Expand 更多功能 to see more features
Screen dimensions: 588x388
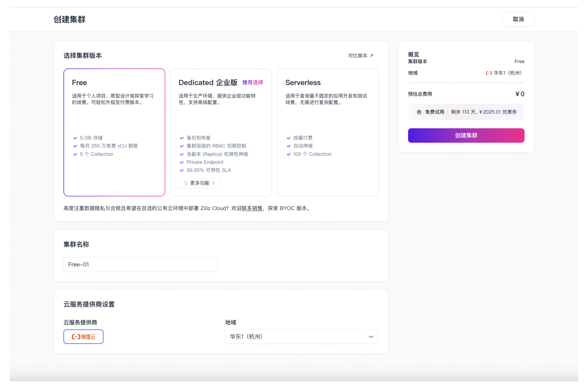pyautogui.click(x=199, y=183)
